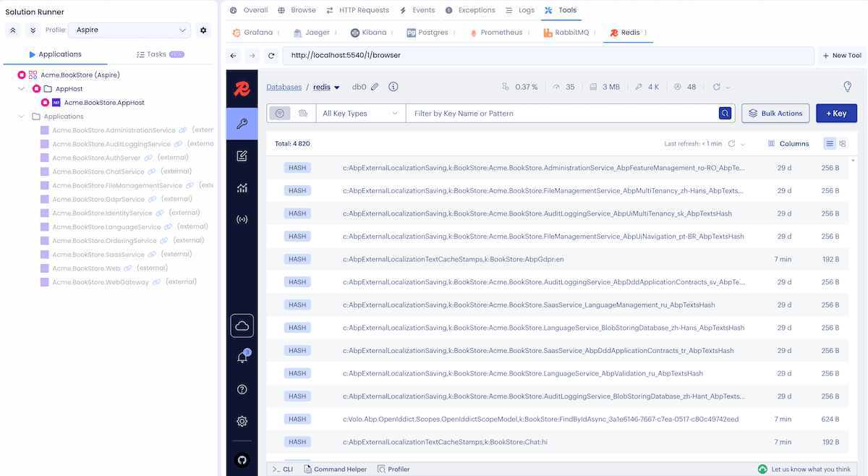This screenshot has height=476, width=868.
Task: Click the Insights lightbulb icon
Action: 847,86
